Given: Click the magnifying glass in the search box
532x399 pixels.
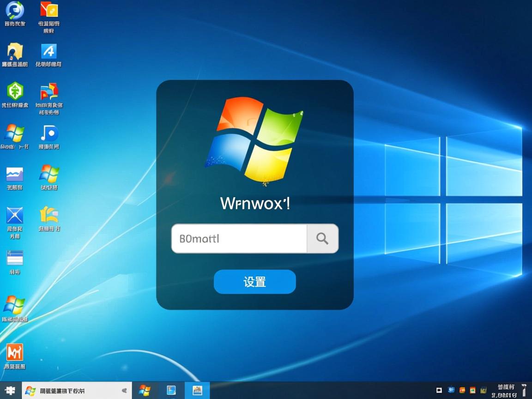Looking at the screenshot, I should tap(322, 238).
